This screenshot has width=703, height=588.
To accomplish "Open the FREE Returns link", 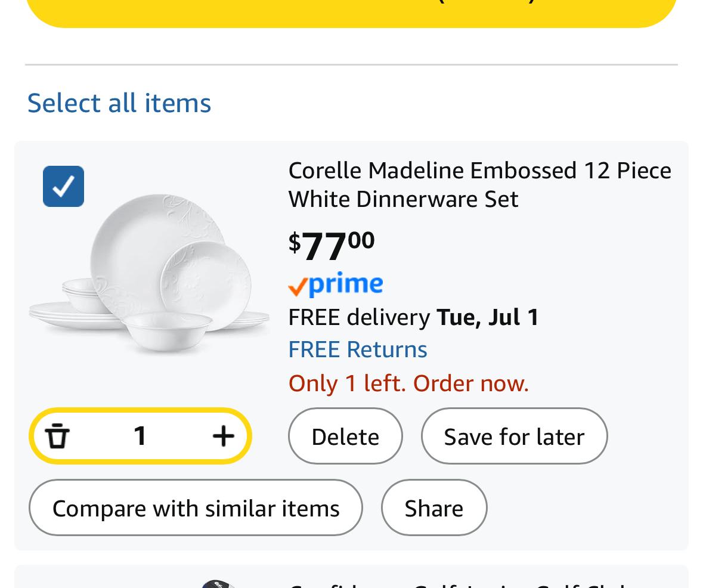I will click(357, 349).
